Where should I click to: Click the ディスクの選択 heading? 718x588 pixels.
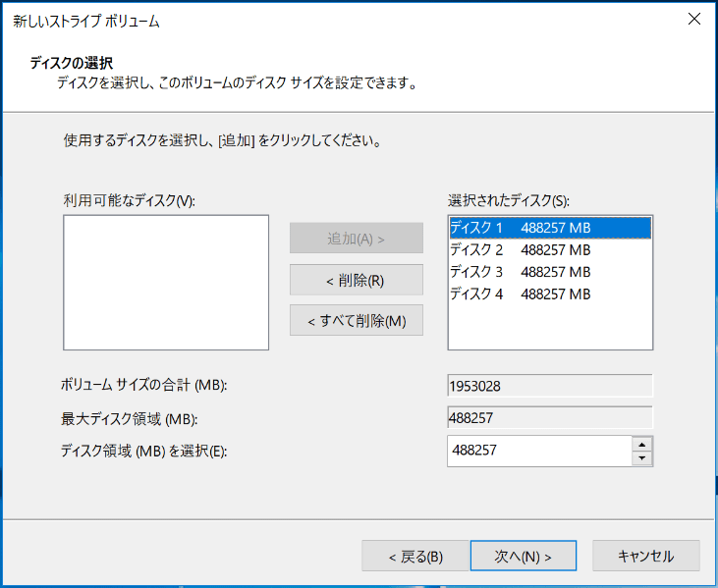(x=72, y=63)
